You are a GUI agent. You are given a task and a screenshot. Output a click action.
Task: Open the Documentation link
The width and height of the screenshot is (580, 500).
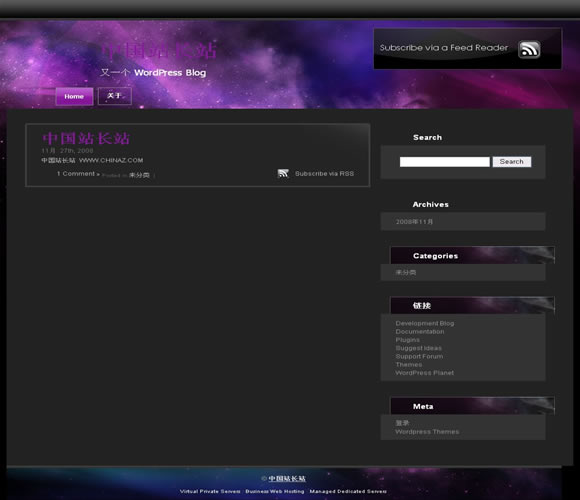pos(420,332)
